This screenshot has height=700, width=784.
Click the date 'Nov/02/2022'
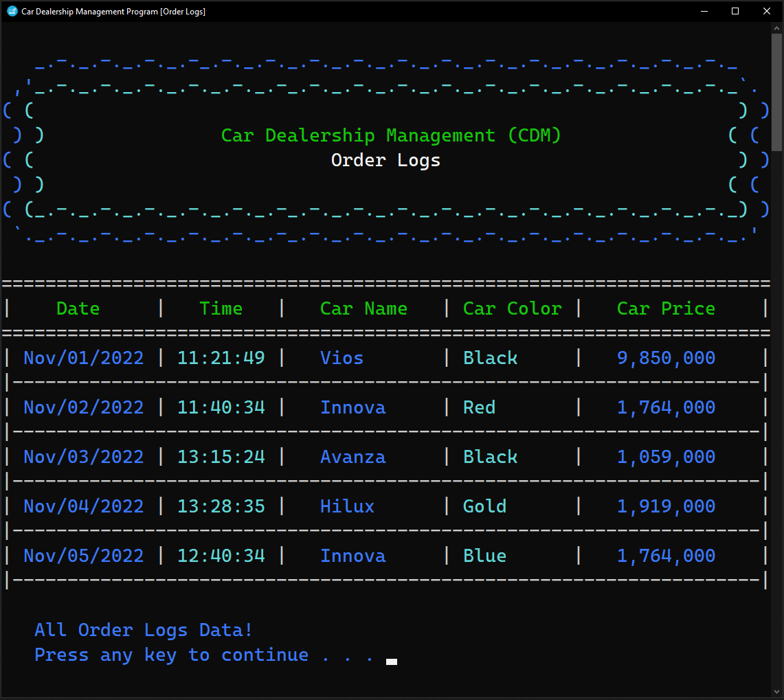(x=84, y=407)
